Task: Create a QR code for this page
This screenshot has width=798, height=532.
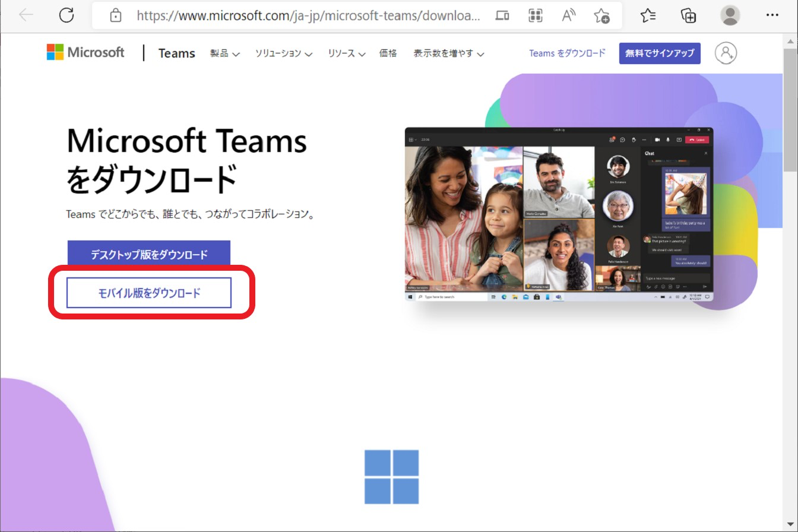Action: [535, 15]
